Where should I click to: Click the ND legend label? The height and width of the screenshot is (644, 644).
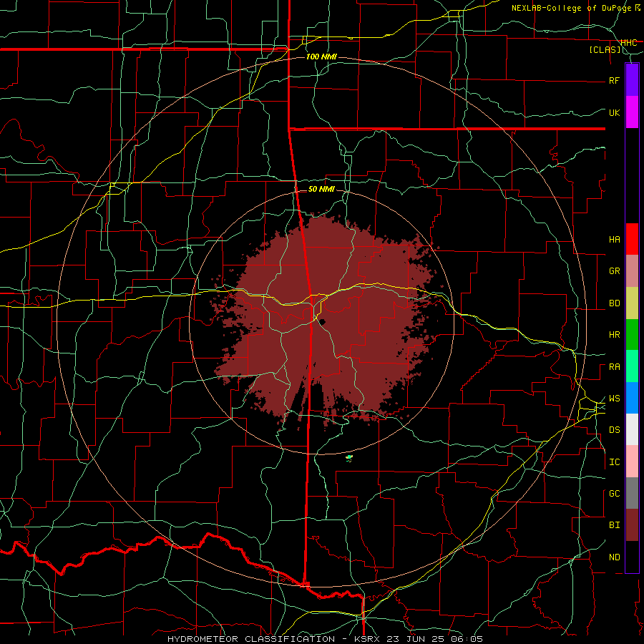click(x=615, y=557)
